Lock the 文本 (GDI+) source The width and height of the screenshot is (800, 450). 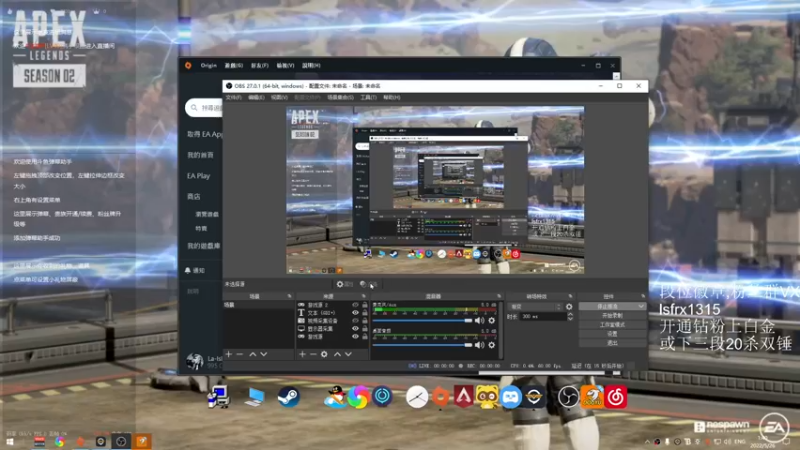click(x=365, y=313)
